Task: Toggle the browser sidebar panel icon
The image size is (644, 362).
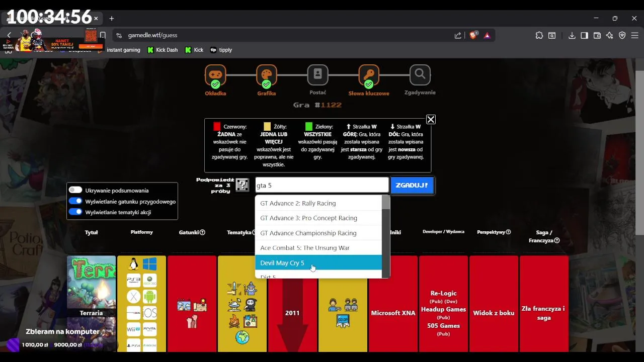Action: [584, 35]
